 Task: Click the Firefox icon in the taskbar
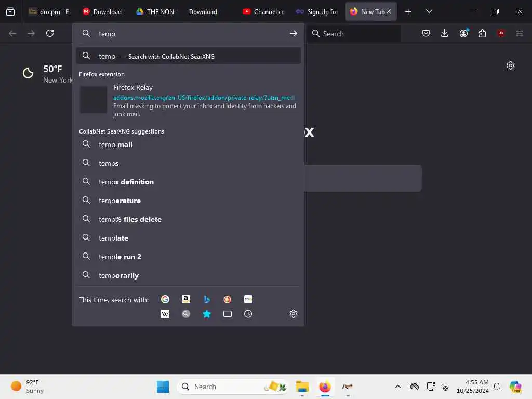pos(325,387)
